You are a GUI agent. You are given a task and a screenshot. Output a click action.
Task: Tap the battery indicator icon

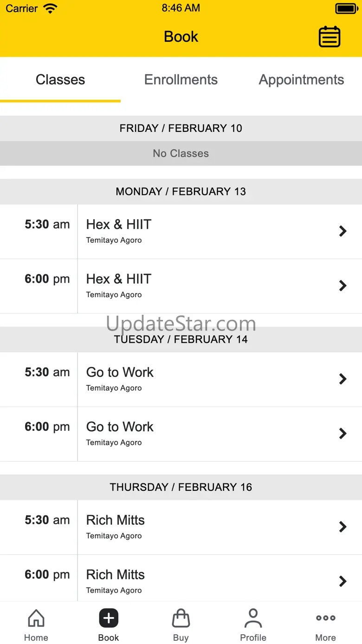tap(346, 8)
